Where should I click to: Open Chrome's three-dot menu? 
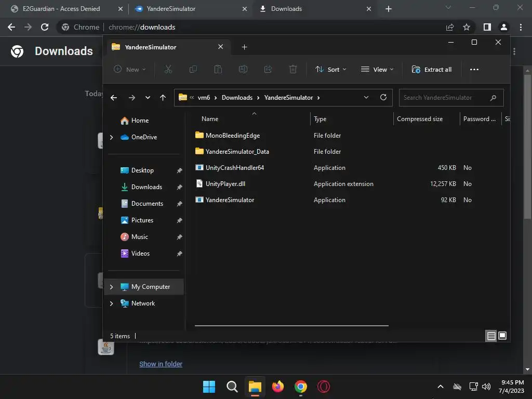coord(521,27)
